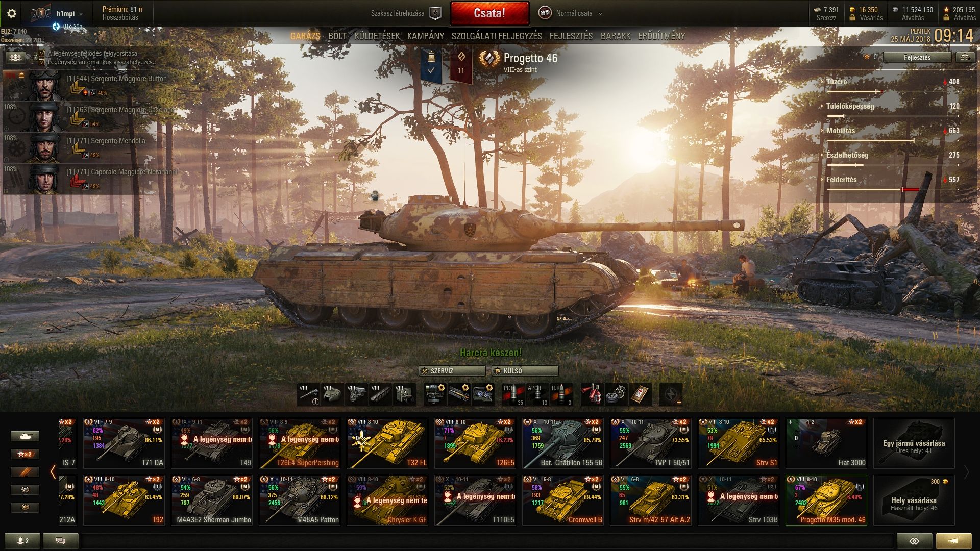Image resolution: width=980 pixels, height=551 pixels.
Task: Toggle automatic crew return checkbox
Action: coord(42,62)
